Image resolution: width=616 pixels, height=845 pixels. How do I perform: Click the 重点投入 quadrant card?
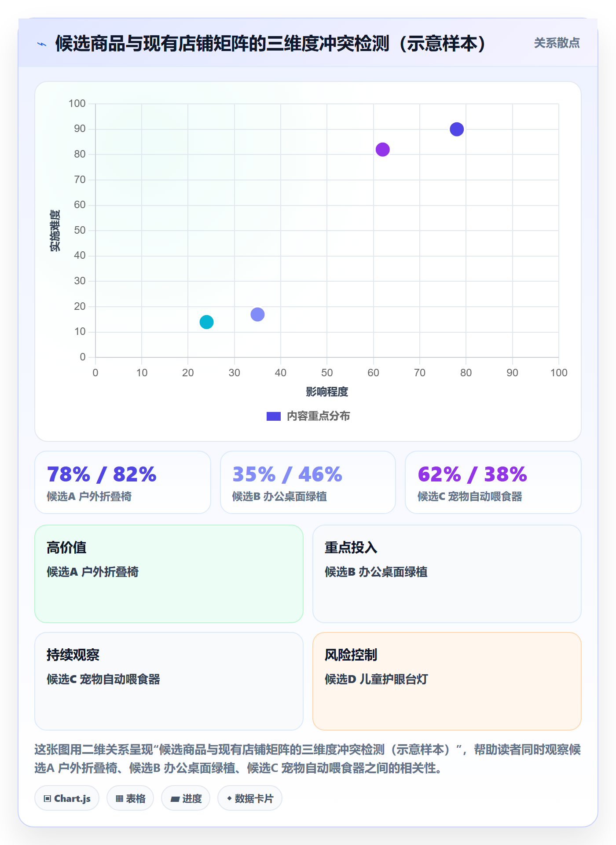click(447, 574)
